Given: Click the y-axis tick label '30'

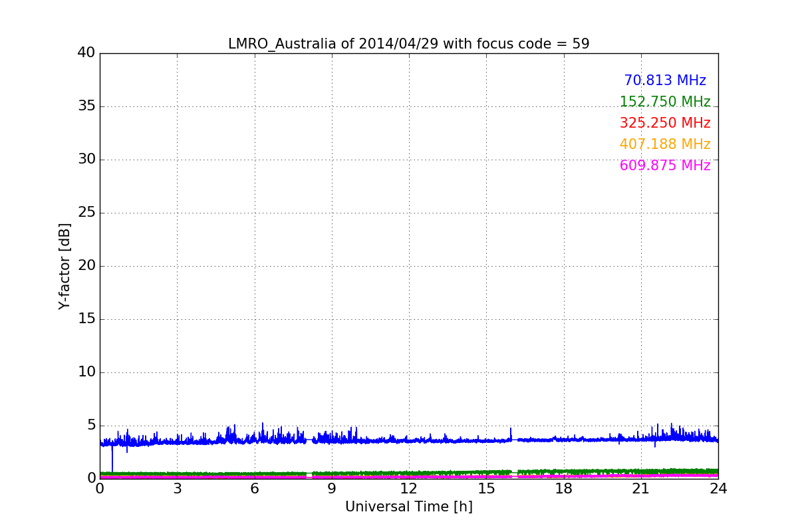Looking at the screenshot, I should (x=86, y=160).
